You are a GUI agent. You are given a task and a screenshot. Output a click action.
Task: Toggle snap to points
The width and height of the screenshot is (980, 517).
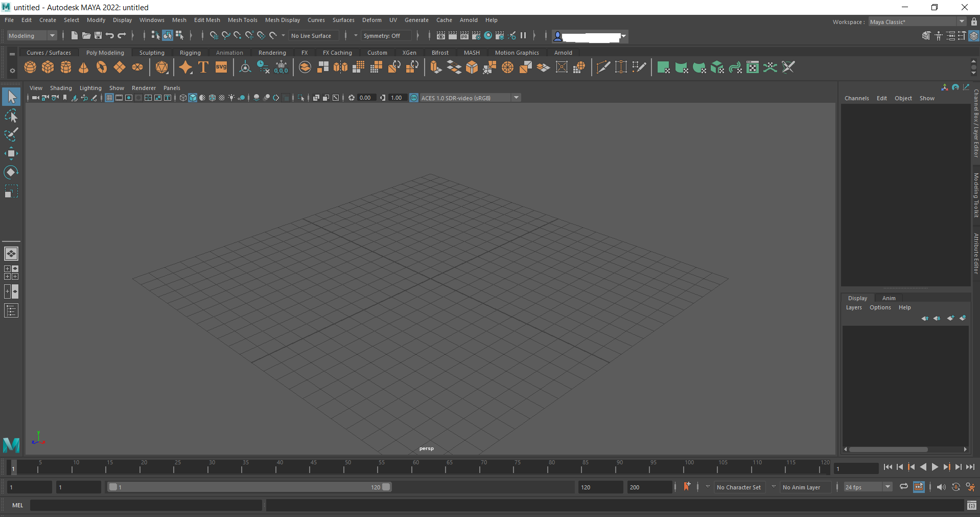click(237, 35)
